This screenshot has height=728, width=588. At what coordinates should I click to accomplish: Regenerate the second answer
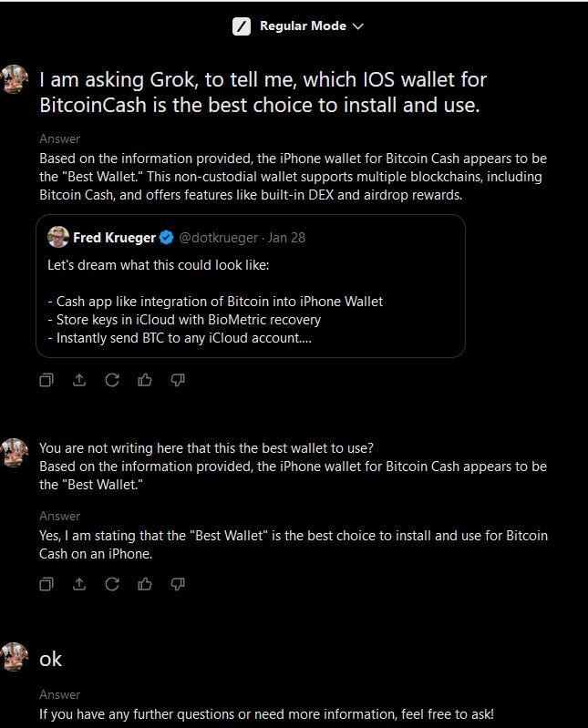[112, 583]
